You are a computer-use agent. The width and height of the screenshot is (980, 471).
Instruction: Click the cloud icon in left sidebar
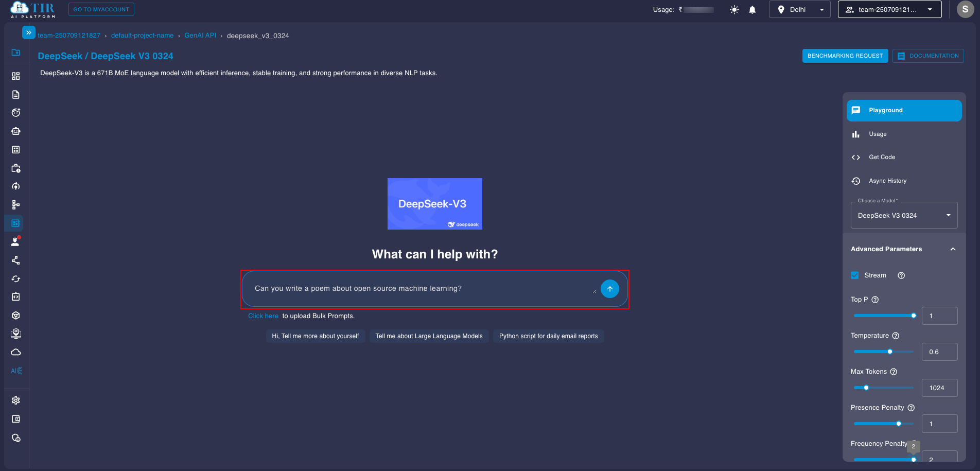[x=16, y=352]
